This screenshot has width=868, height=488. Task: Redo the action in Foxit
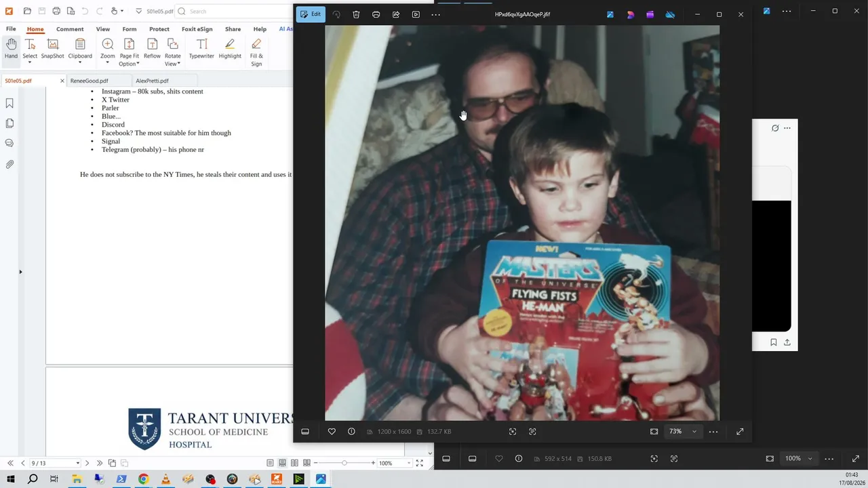tap(99, 11)
